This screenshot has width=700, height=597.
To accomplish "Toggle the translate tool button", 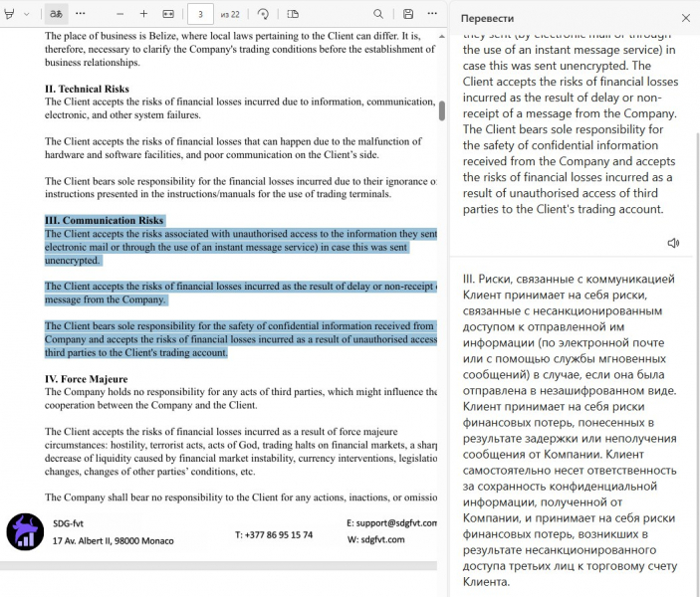I will pos(56,14).
